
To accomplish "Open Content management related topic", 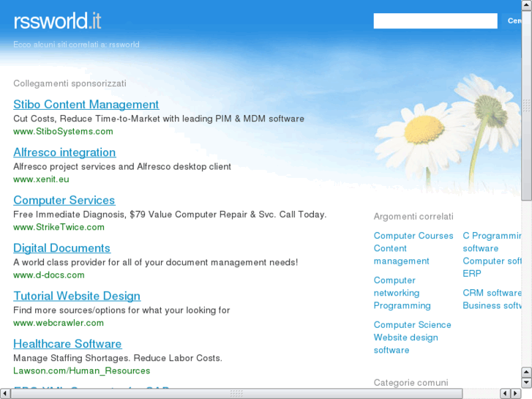I will pyautogui.click(x=401, y=255).
